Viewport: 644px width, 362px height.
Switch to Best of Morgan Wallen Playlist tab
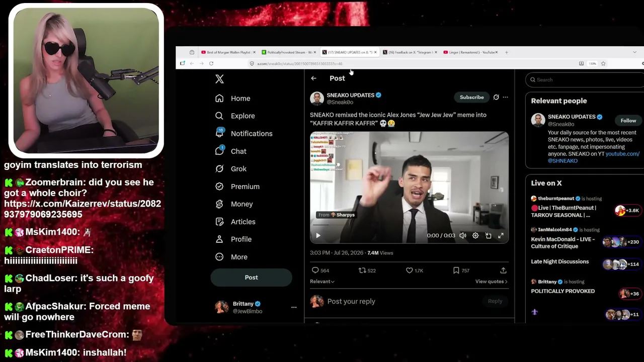pos(228,52)
